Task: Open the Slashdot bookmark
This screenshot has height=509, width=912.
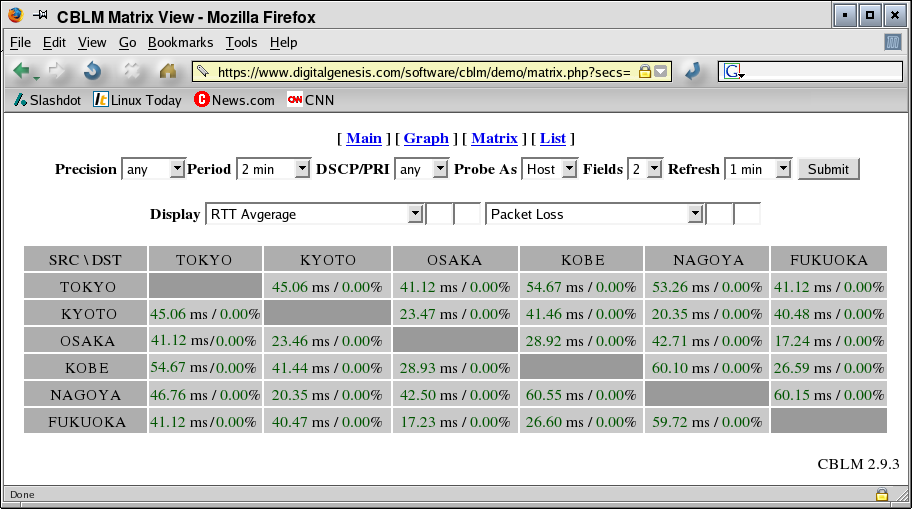Action: coord(47,100)
